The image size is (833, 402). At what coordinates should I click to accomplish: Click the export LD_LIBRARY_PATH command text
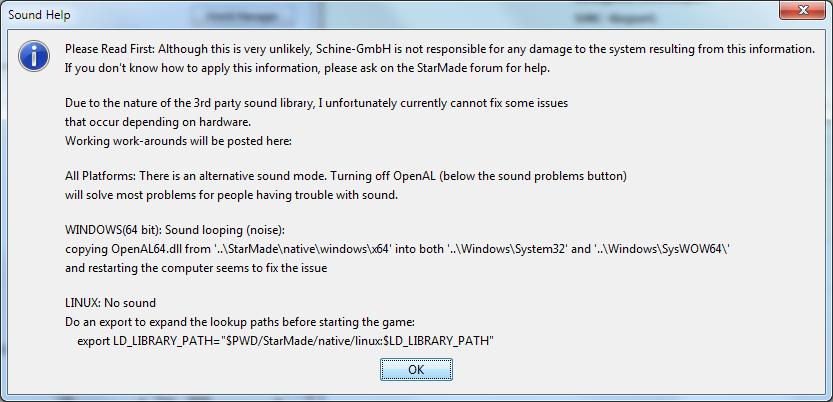pyautogui.click(x=286, y=341)
